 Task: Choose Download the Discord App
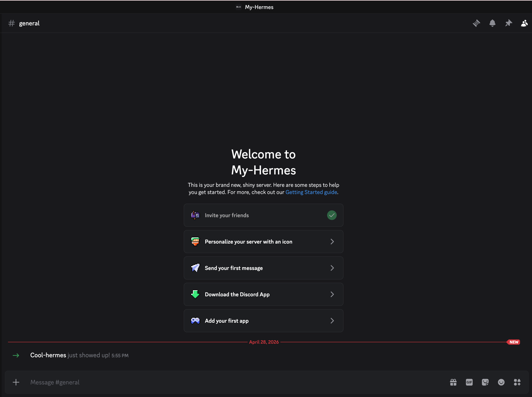click(263, 294)
